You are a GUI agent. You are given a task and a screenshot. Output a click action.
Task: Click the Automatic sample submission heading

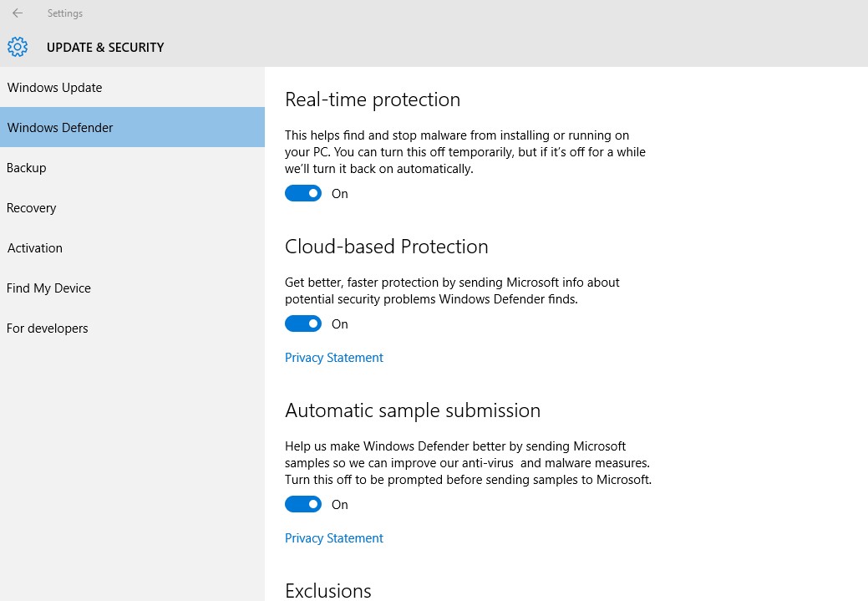pyautogui.click(x=413, y=410)
